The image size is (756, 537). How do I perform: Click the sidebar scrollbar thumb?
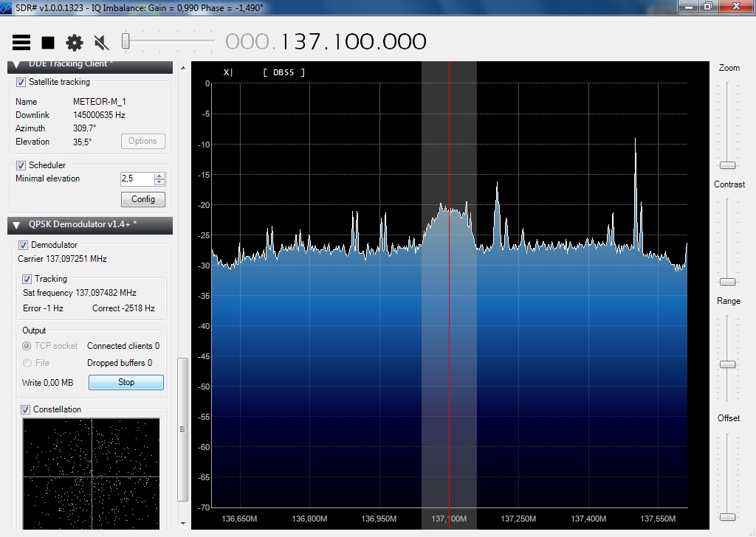point(183,429)
